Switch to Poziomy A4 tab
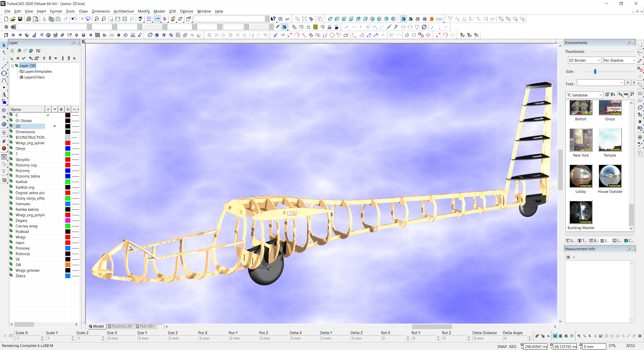 click(x=120, y=326)
